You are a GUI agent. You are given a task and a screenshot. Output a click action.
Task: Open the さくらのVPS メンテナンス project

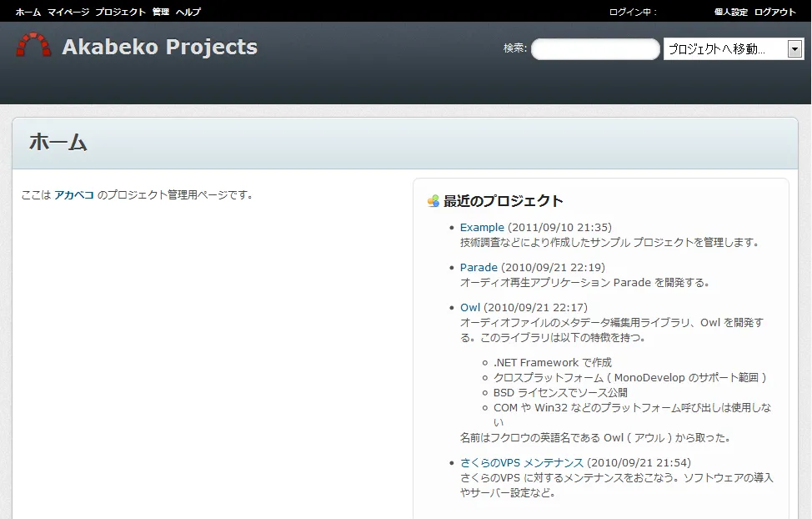pos(521,461)
